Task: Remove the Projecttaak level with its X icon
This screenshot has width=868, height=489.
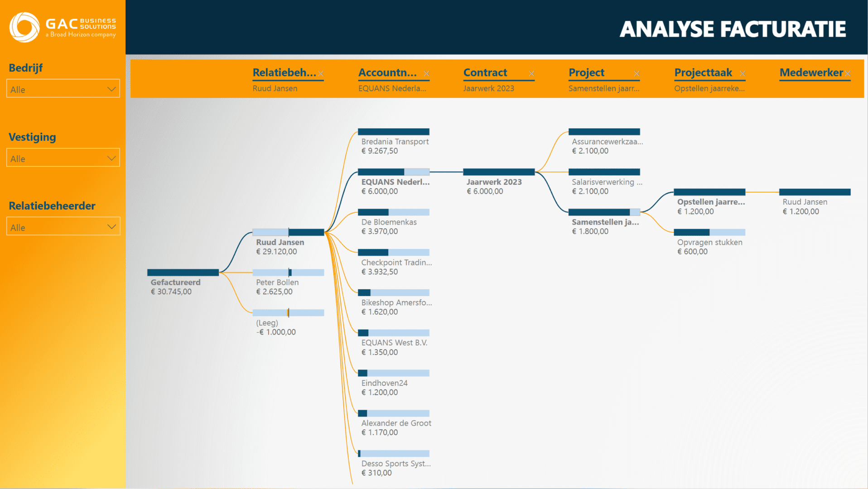Action: tap(742, 73)
